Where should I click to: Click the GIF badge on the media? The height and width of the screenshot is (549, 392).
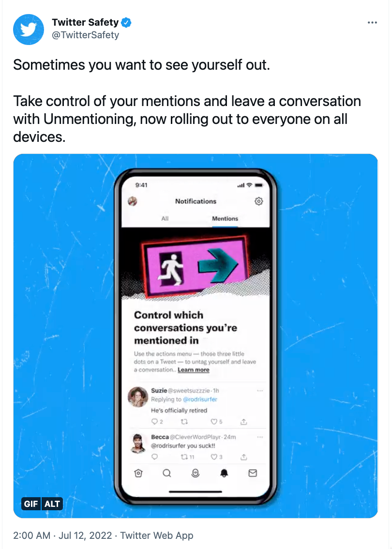(31, 503)
